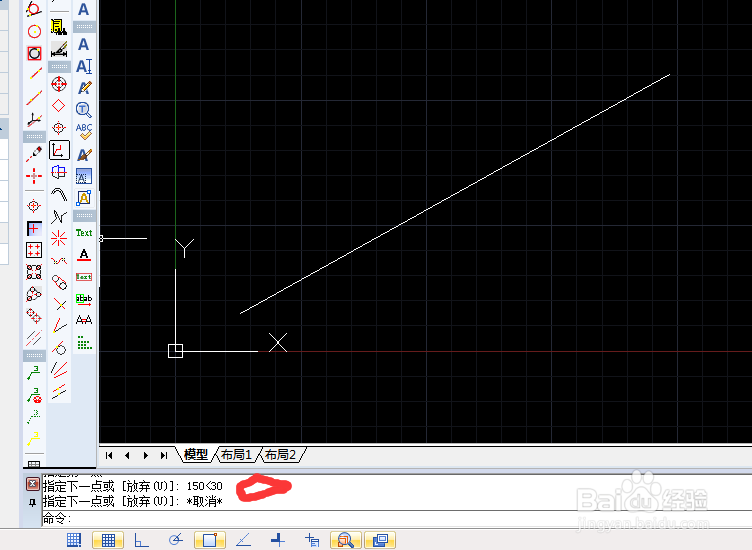Click the green Text tool icon
Viewport: 752px width, 550px height.
(84, 233)
